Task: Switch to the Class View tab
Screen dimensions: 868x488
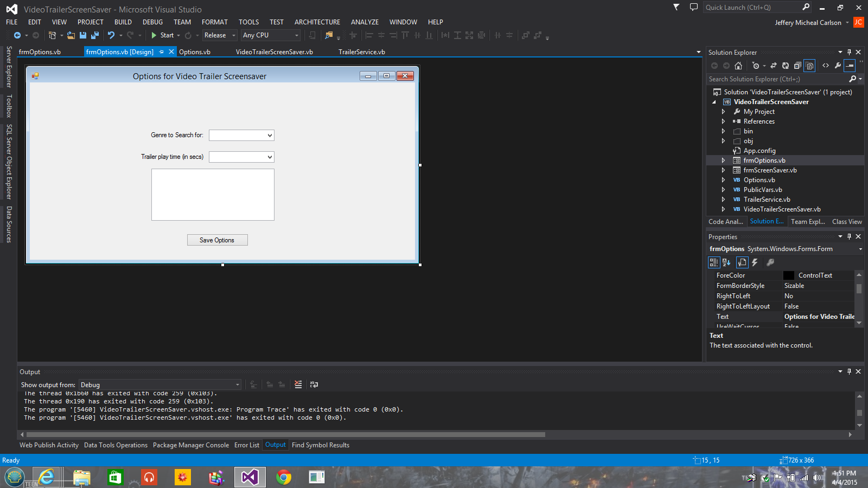Action: (847, 222)
